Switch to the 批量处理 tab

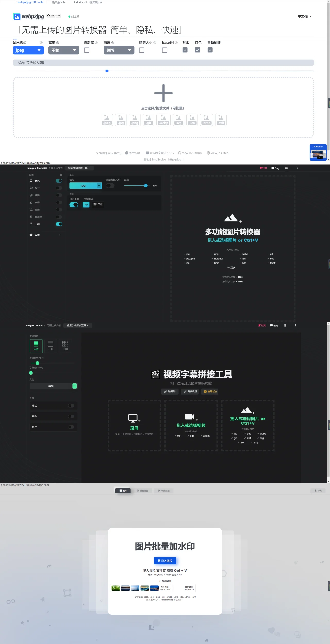point(143,491)
